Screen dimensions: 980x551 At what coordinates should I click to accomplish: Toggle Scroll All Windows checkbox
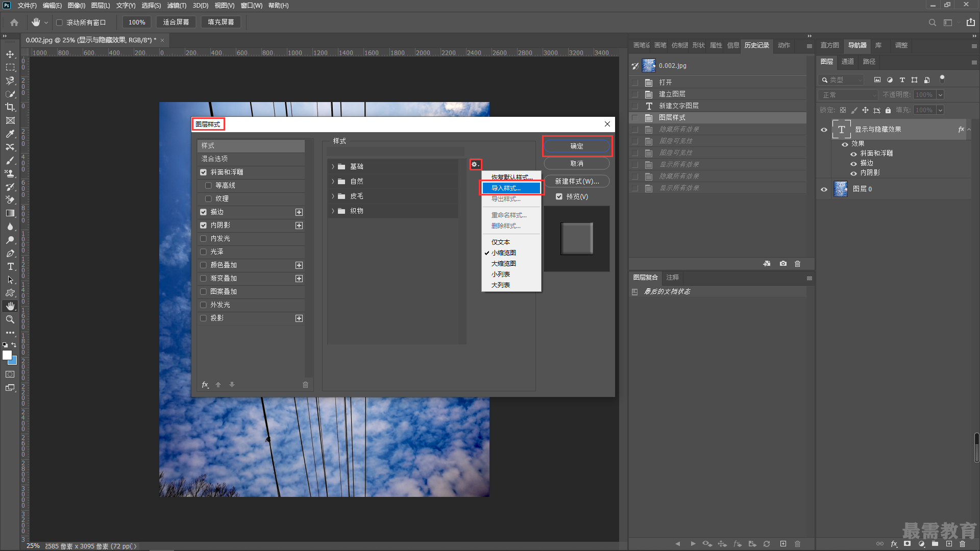point(59,22)
